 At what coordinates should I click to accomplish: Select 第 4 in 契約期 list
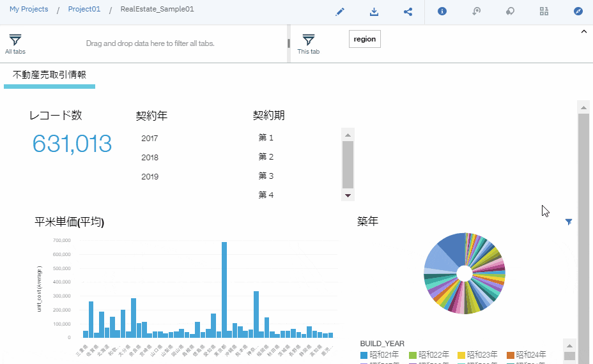click(266, 195)
